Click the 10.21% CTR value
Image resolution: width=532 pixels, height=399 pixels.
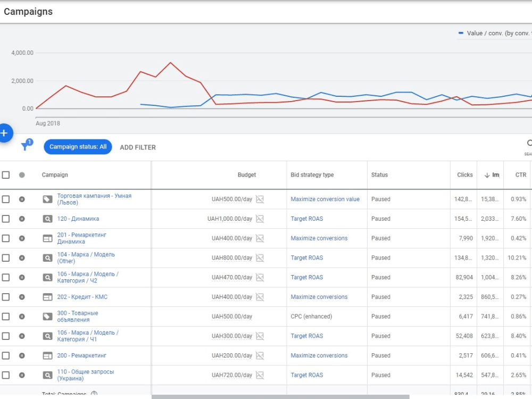click(x=517, y=258)
